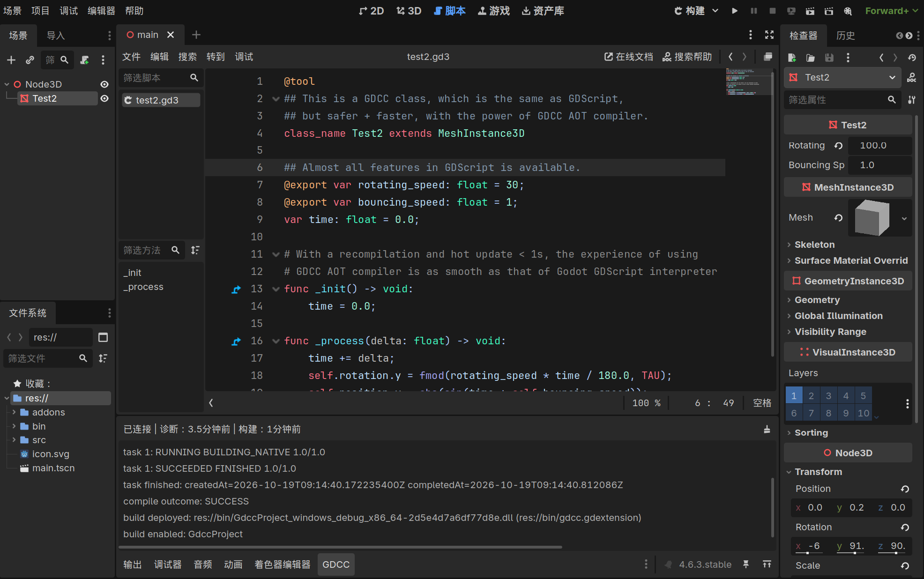The width and height of the screenshot is (924, 579).
Task: Open documentation for Test2 node
Action: pyautogui.click(x=912, y=77)
